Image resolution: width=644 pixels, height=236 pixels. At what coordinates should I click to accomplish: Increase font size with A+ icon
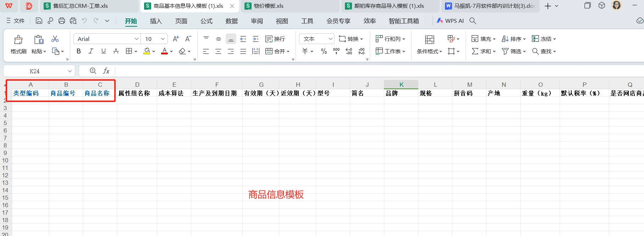pos(176,39)
